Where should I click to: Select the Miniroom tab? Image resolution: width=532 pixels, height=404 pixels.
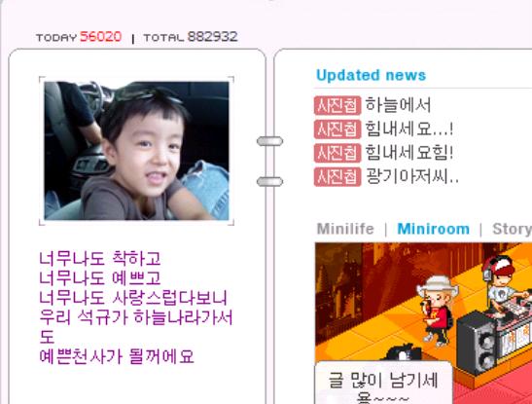(x=433, y=229)
